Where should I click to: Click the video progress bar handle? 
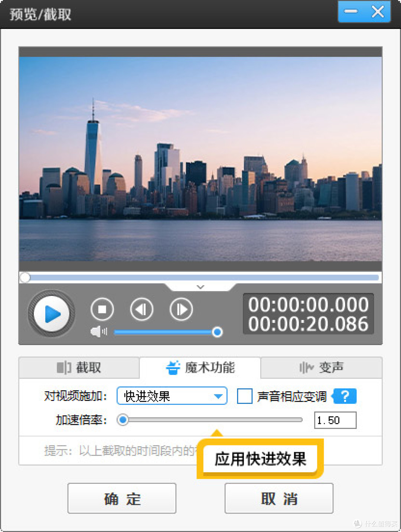pos(25,277)
